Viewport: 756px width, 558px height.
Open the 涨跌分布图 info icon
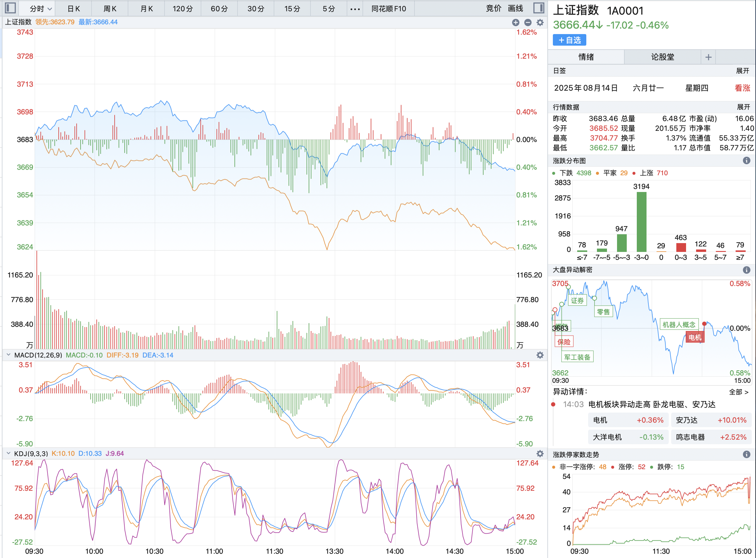[746, 161]
